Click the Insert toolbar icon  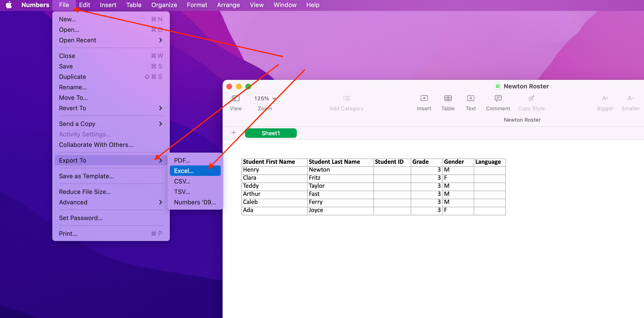click(x=424, y=98)
